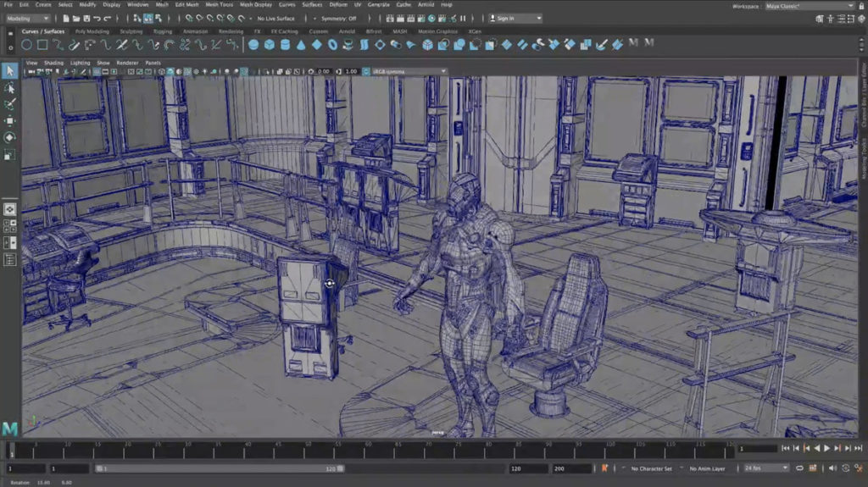
Task: Click the Single Perspective layout icon
Action: point(9,209)
